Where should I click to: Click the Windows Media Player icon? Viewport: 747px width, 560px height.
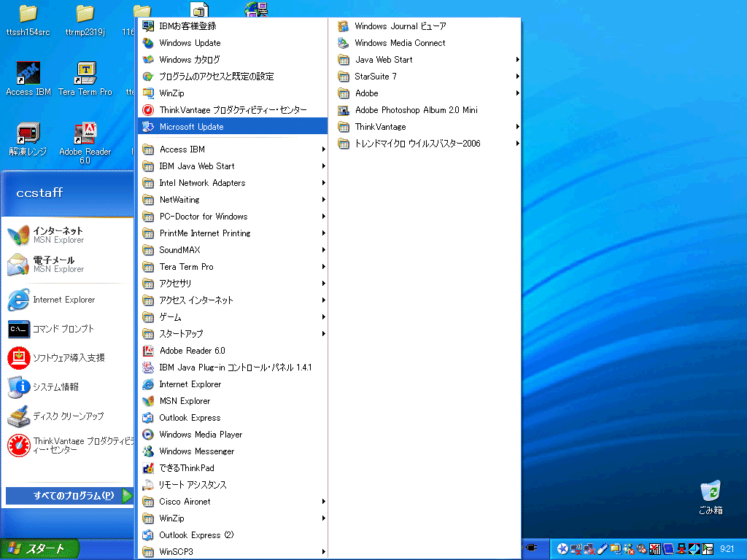coord(148,435)
